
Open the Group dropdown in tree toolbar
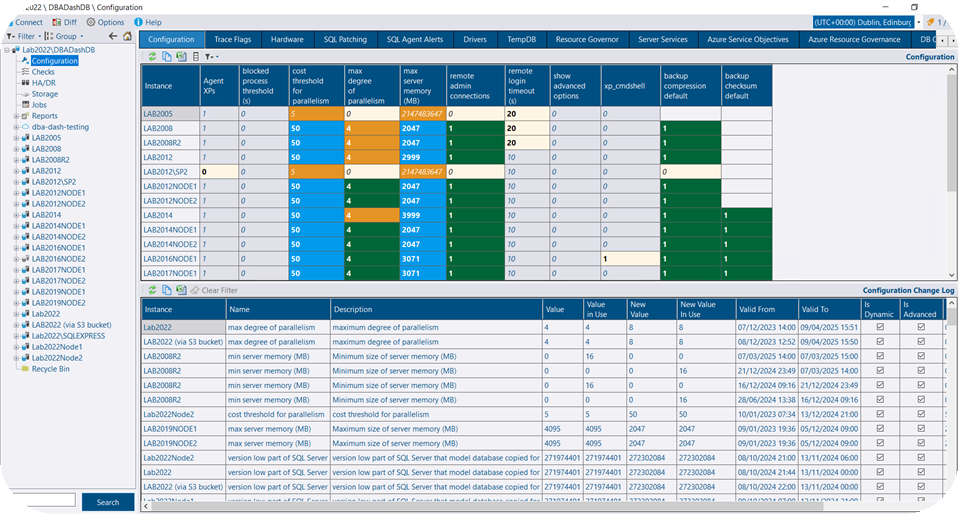click(x=64, y=36)
